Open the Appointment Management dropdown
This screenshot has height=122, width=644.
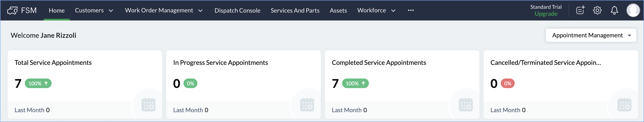coord(591,35)
